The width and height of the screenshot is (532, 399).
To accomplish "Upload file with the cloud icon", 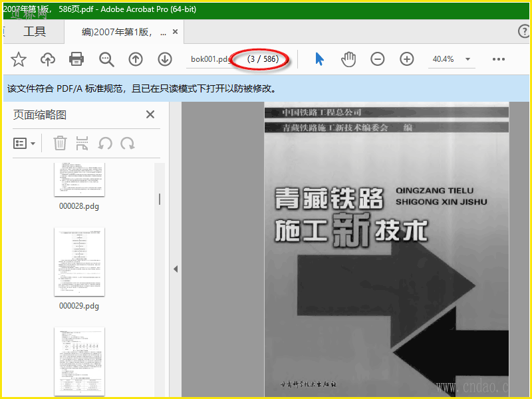I will 48,59.
